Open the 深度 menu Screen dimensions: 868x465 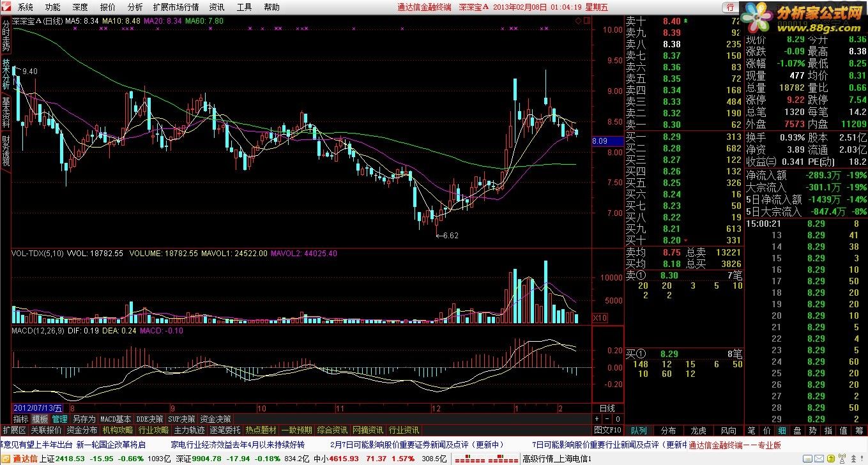80,8
